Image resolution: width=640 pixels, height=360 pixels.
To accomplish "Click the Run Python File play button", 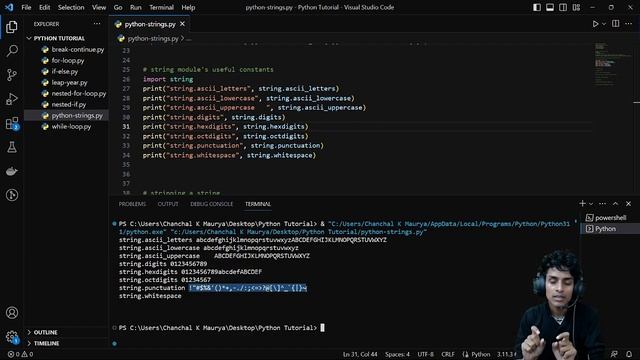I will [x=596, y=24].
